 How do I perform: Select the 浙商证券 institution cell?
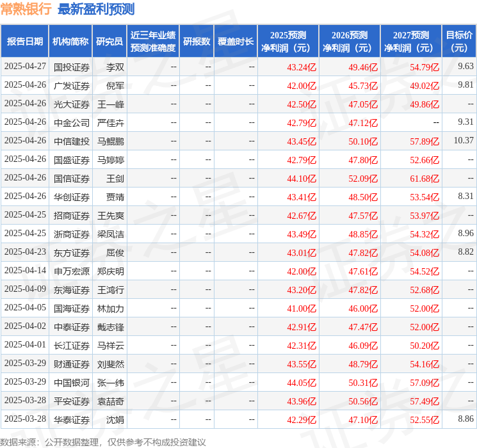[72, 234]
